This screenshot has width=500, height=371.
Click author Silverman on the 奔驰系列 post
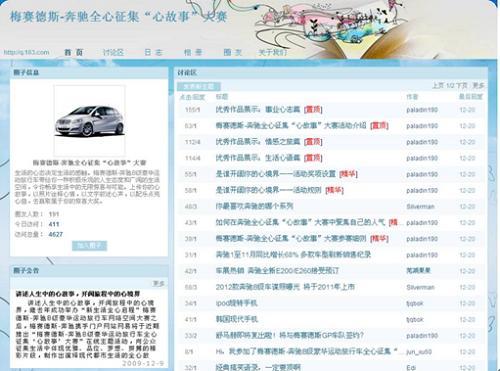point(420,207)
